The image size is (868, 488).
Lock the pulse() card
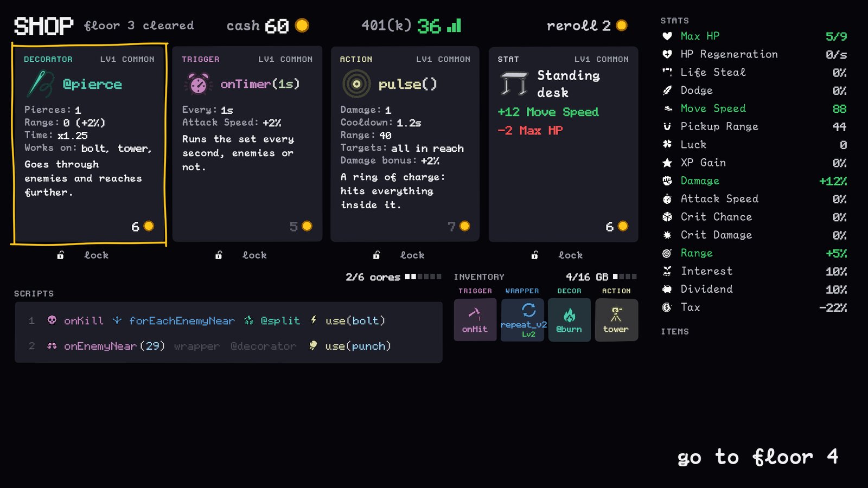[399, 255]
